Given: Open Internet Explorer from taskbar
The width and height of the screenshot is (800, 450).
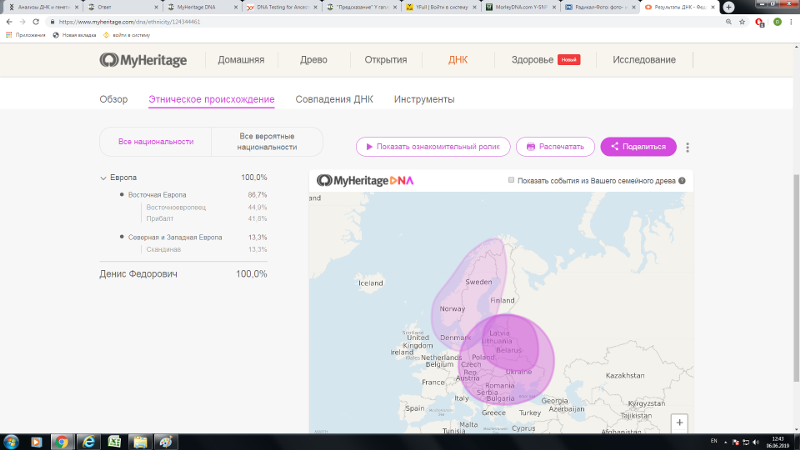Looking at the screenshot, I should [x=88, y=442].
